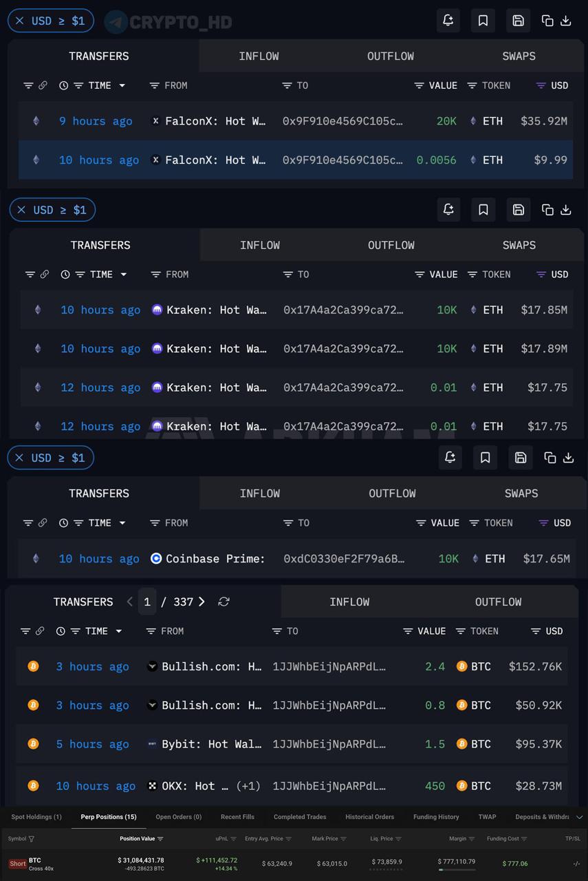Image resolution: width=588 pixels, height=881 pixels.
Task: Open TIME sort dropdown in top transfers table
Action: [x=122, y=85]
